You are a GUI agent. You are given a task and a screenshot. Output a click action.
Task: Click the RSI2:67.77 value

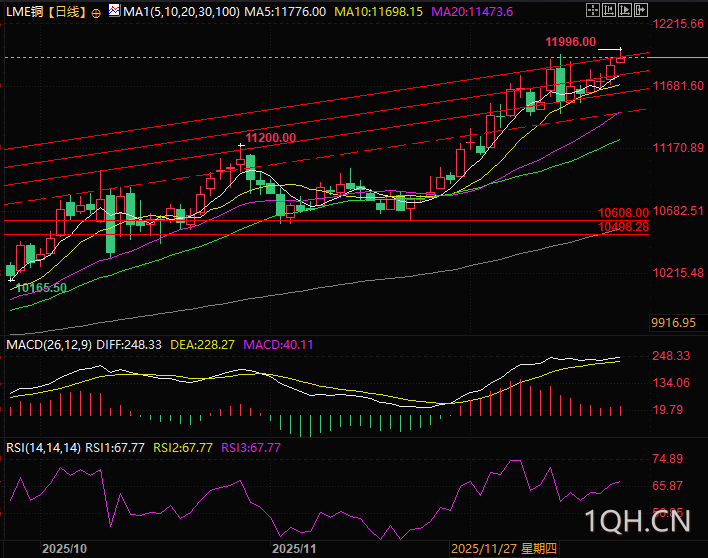tap(183, 448)
